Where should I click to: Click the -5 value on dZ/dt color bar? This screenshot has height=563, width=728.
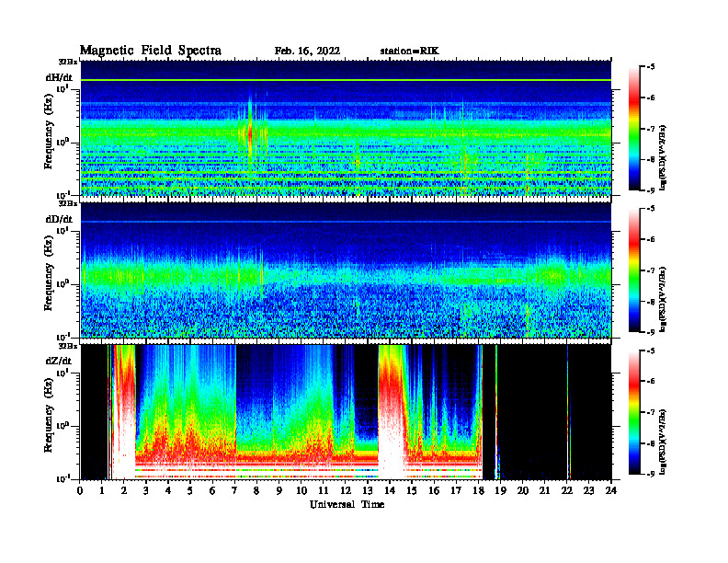click(x=652, y=350)
